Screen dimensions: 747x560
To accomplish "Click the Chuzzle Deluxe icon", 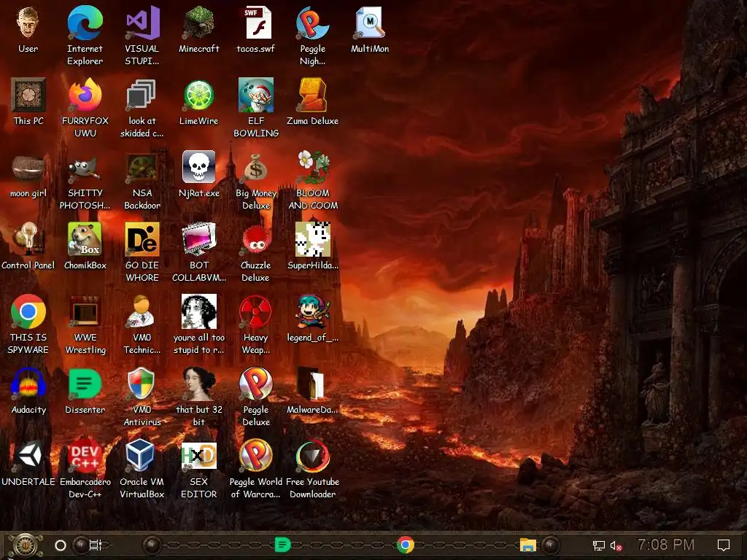I will (256, 239).
